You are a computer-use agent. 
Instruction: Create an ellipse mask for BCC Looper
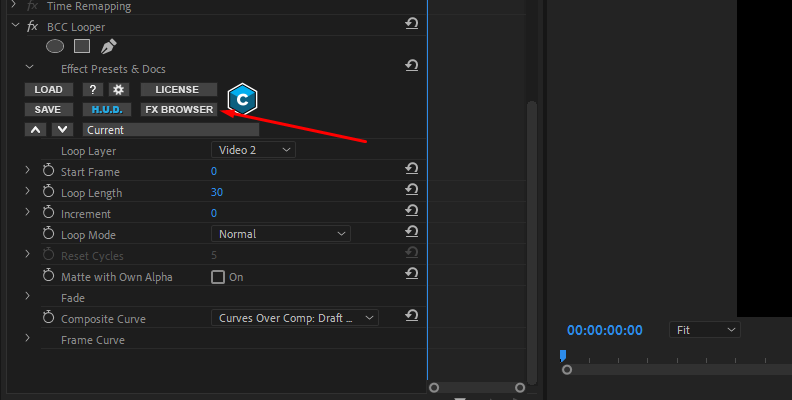tap(55, 46)
